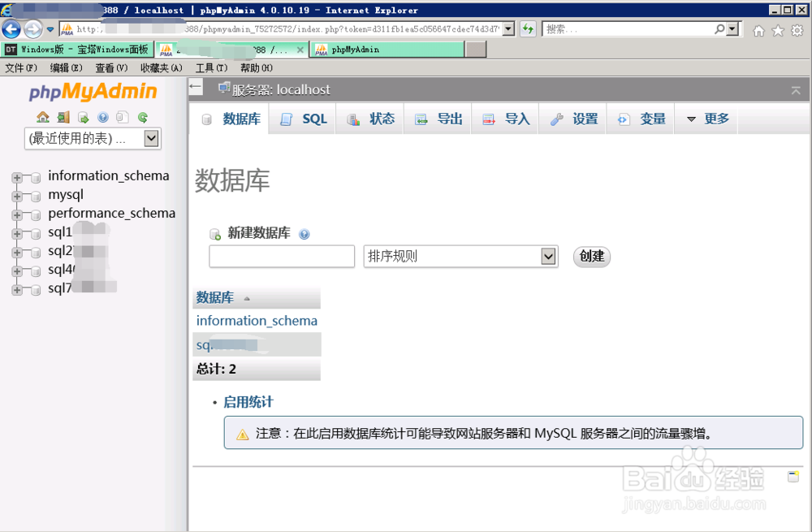The width and height of the screenshot is (812, 532).
Task: Click the IE home icon
Action: click(x=758, y=31)
